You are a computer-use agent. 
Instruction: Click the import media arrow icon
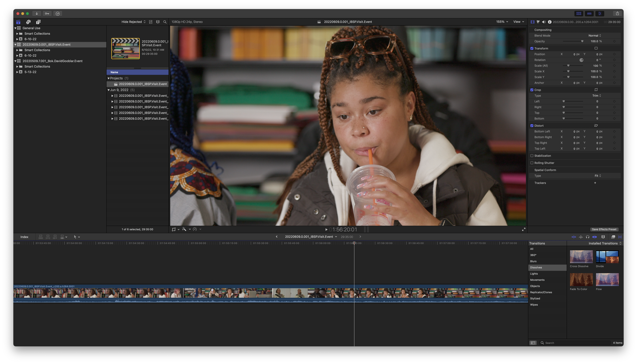point(37,13)
